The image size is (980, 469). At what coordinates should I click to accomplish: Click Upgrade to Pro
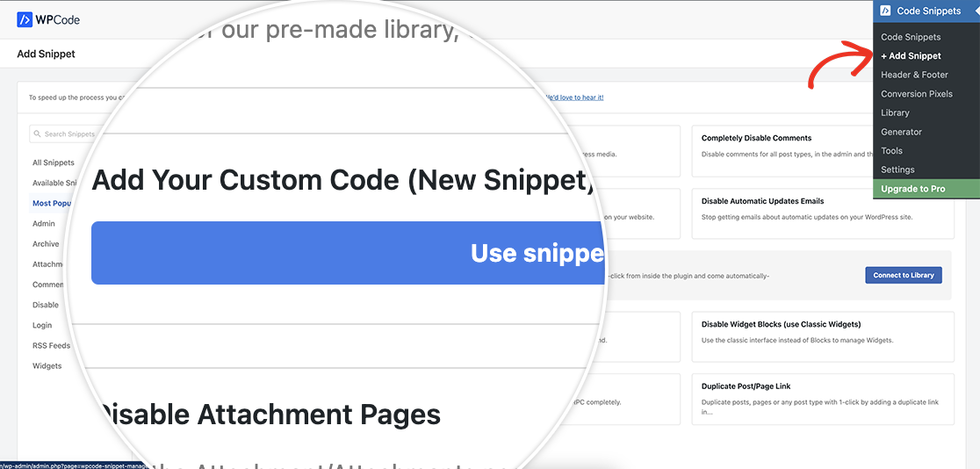[x=913, y=189]
